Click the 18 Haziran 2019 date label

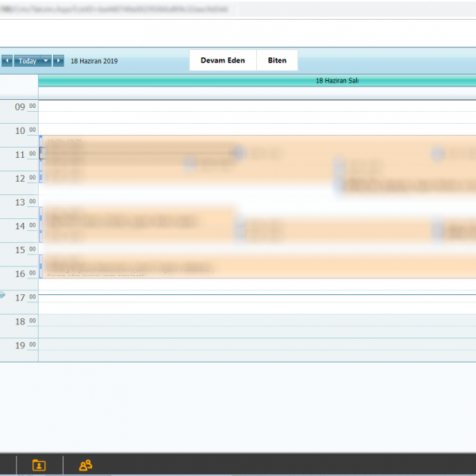point(94,61)
